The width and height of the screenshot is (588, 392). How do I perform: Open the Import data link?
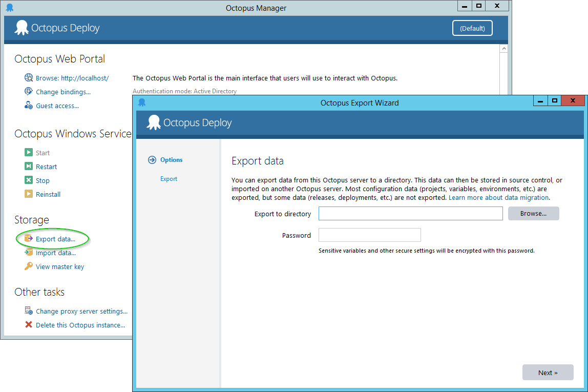pos(55,253)
